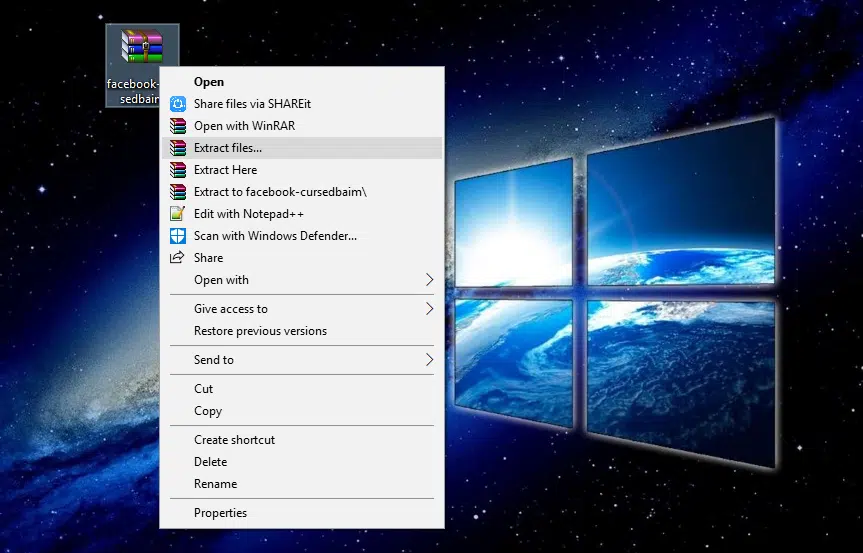Viewport: 863px width, 553px height.
Task: Click WinRAR icon beside Extract files
Action: pos(178,148)
